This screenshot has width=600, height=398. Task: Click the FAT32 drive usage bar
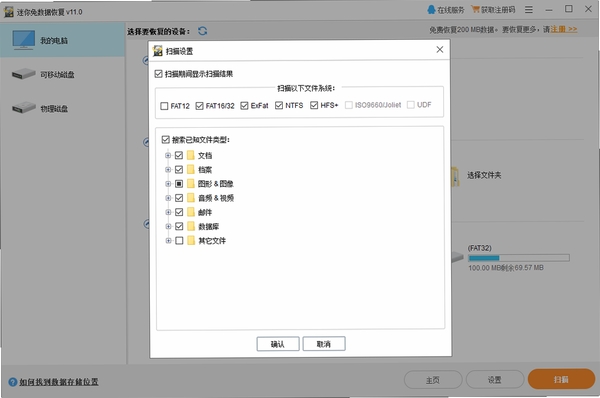coord(519,258)
